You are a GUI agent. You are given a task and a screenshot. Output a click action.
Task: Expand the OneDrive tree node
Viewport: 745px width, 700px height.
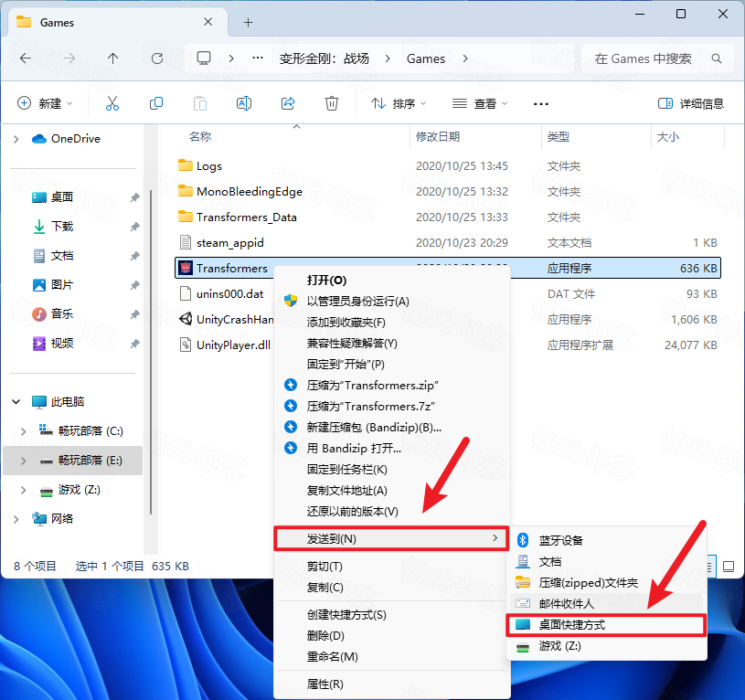point(16,139)
